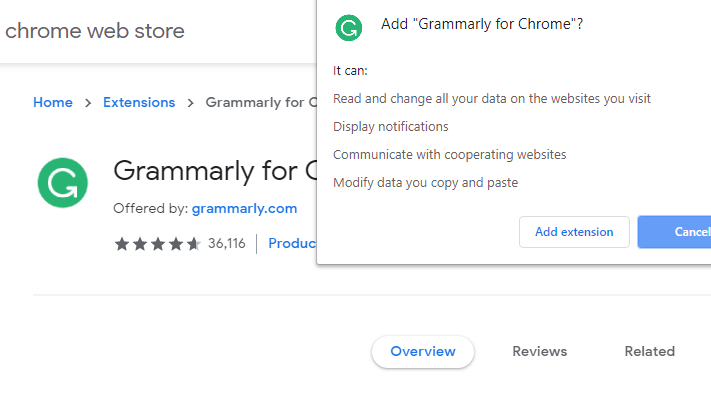Confirm with the Add extension button

coord(574,232)
